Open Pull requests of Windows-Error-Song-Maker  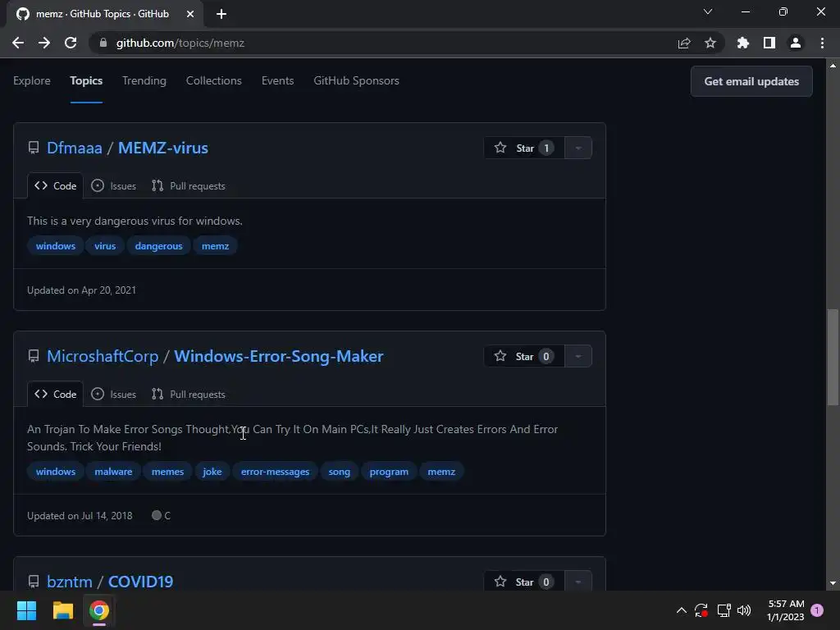[x=189, y=395]
